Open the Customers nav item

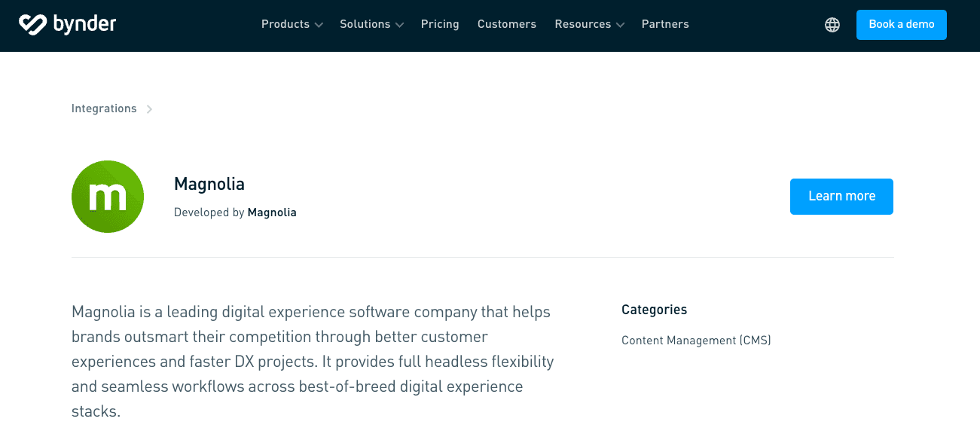point(507,24)
